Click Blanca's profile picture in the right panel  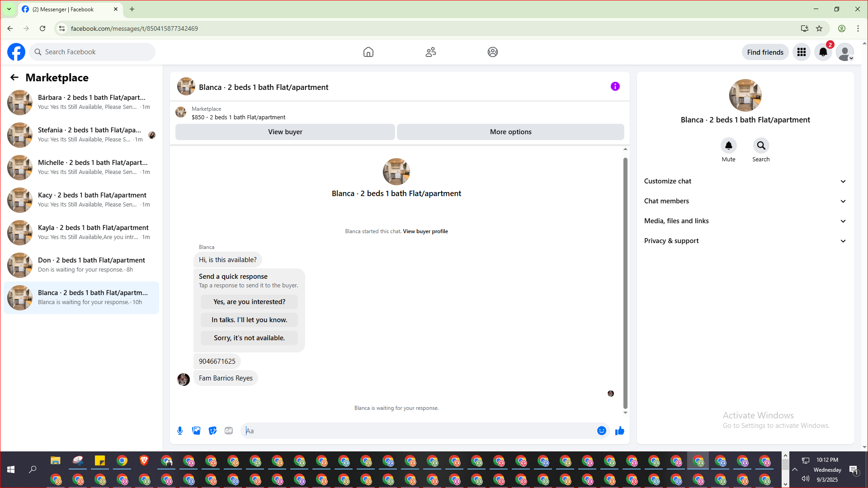(745, 95)
